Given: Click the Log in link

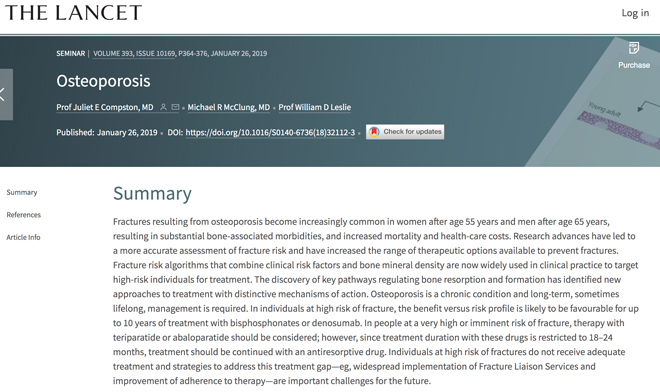Looking at the screenshot, I should pyautogui.click(x=635, y=13).
